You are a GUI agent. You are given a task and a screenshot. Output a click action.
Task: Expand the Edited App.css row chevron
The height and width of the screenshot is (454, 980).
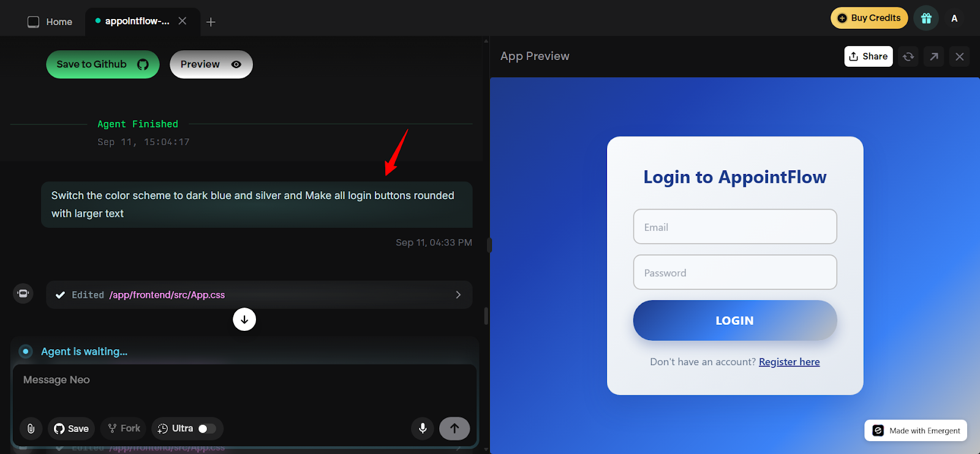point(458,295)
